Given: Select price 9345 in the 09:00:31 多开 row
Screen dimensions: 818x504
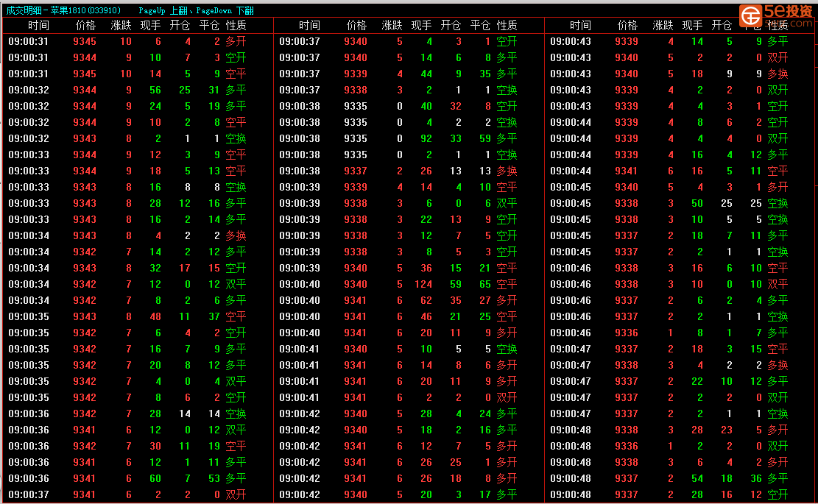Looking at the screenshot, I should pyautogui.click(x=85, y=42).
